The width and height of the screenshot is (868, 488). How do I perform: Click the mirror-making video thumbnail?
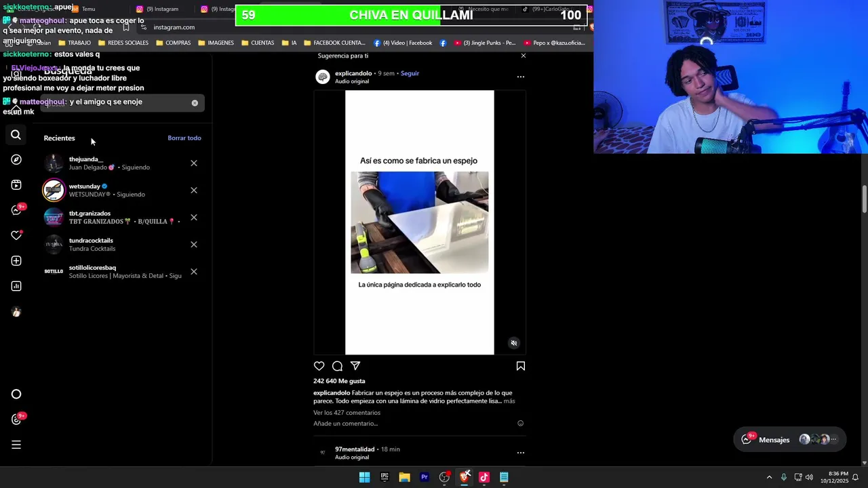point(420,222)
